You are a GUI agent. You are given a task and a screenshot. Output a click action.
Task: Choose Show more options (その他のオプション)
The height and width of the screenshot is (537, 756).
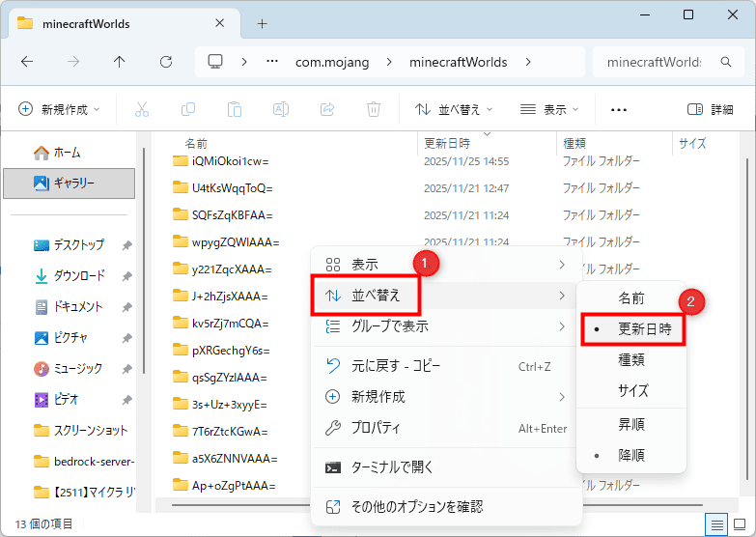(446, 507)
